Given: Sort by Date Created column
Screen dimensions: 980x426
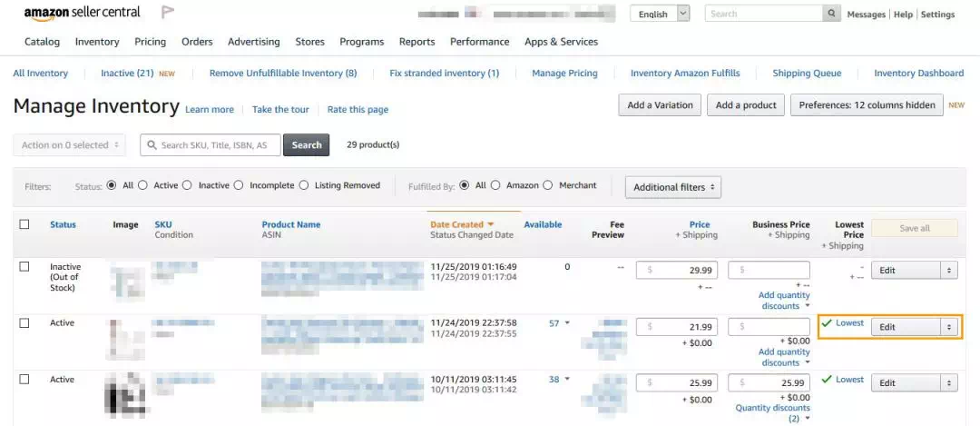Looking at the screenshot, I should click(462, 224).
